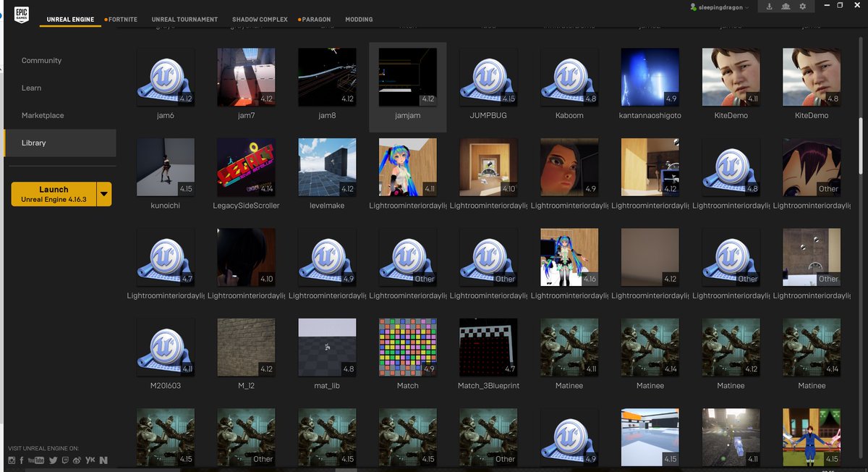Image resolution: width=868 pixels, height=472 pixels.
Task: Select the jam6 project thumbnail
Action: click(166, 77)
